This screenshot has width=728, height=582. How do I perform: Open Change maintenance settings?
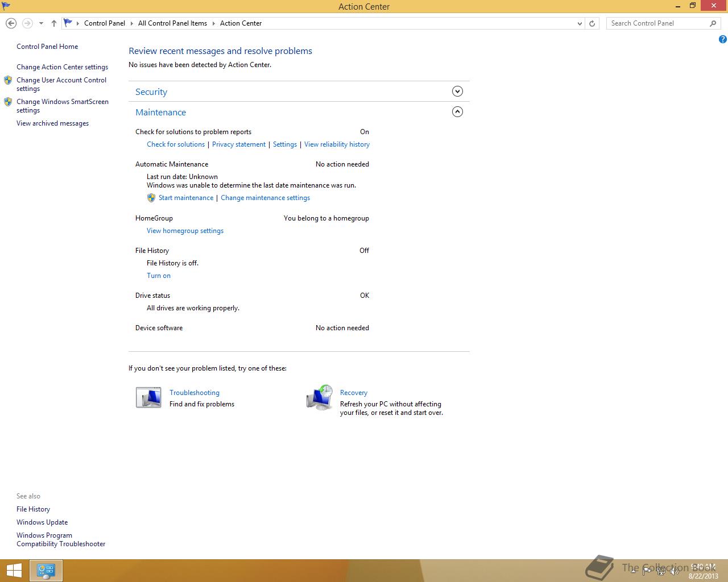pos(265,198)
